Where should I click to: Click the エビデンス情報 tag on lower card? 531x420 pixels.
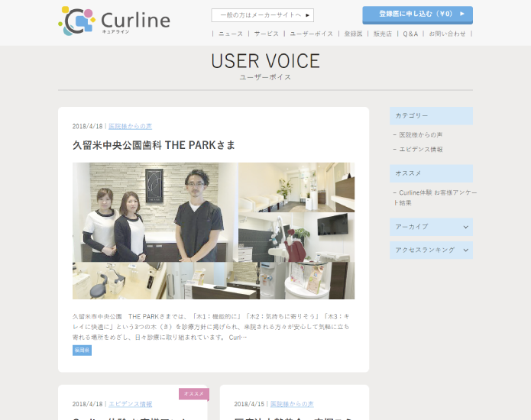(131, 404)
